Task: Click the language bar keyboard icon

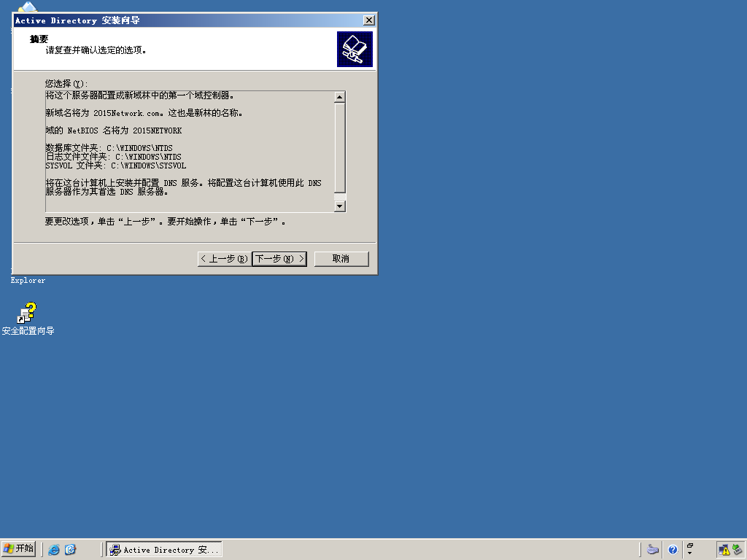Action: (653, 550)
